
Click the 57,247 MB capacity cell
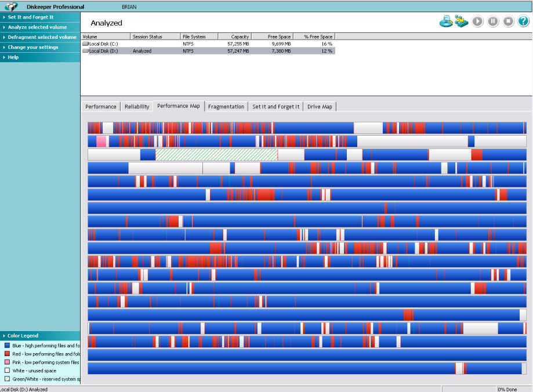click(238, 51)
